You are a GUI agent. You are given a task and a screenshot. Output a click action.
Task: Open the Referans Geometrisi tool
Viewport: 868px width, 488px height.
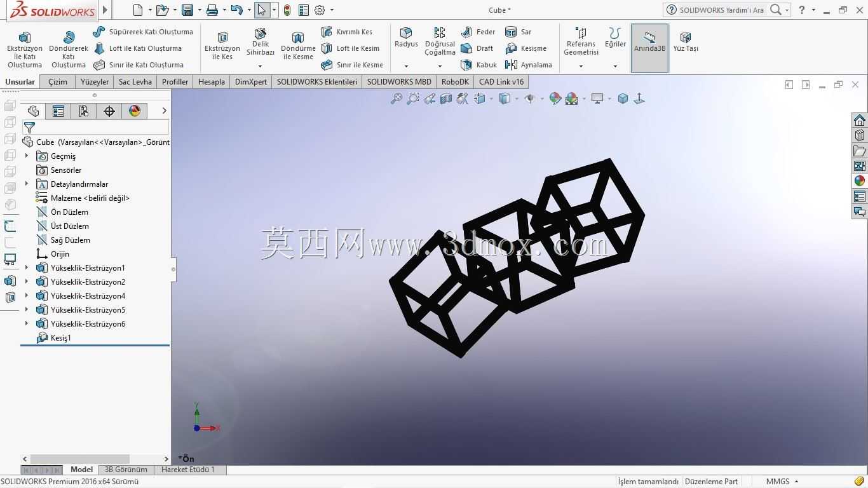pyautogui.click(x=581, y=42)
